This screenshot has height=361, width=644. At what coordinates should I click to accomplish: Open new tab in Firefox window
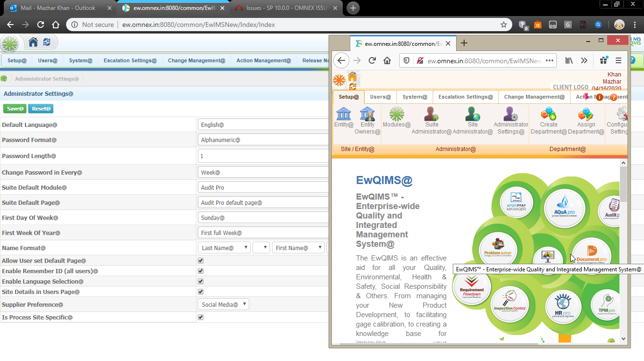tap(464, 43)
